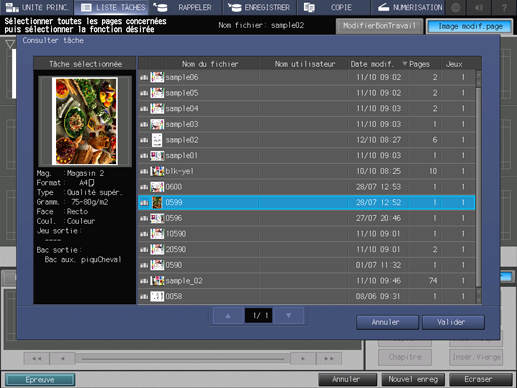
Task: Select the sample01 file name
Action: tap(182, 156)
